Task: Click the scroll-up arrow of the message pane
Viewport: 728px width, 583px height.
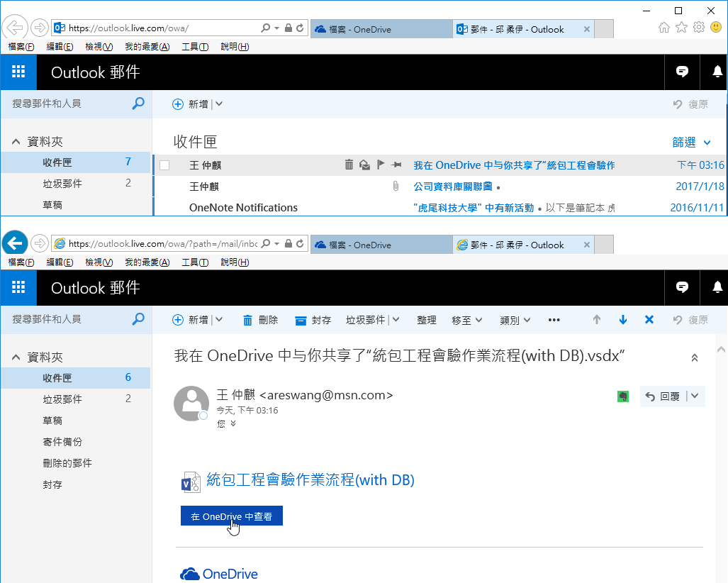Action: coord(721,349)
